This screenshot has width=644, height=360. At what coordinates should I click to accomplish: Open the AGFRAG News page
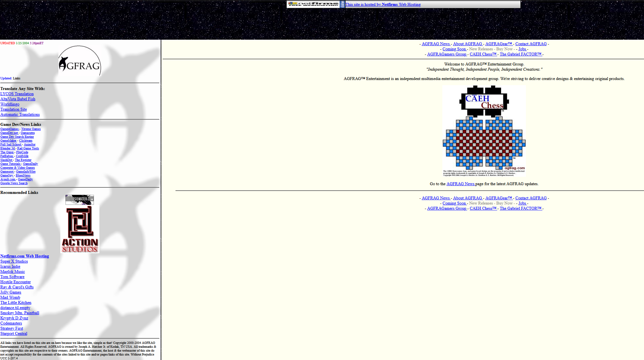point(436,44)
